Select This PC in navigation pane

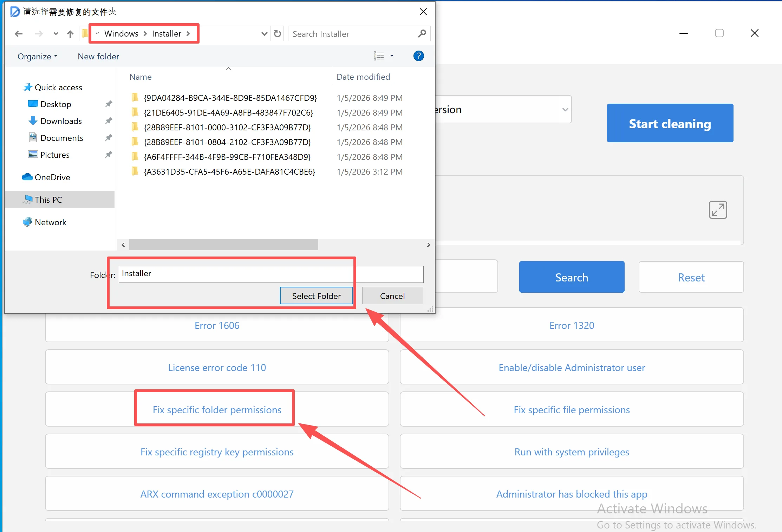pyautogui.click(x=48, y=200)
